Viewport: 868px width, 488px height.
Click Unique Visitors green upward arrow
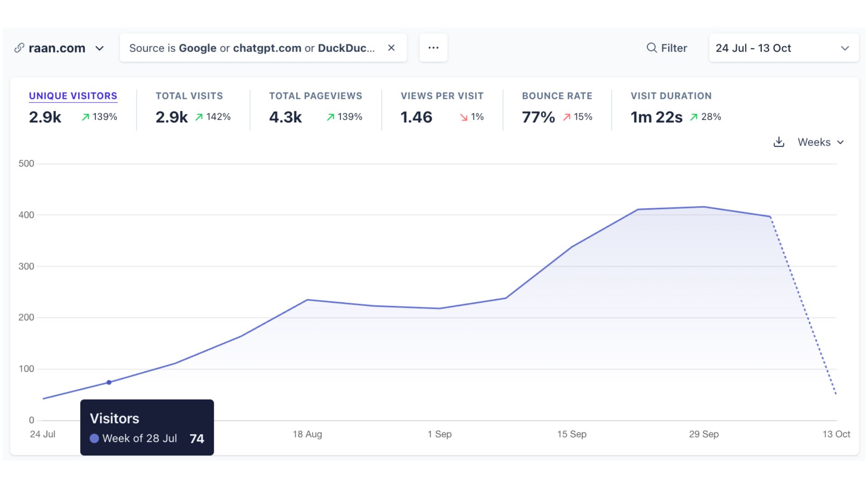point(85,117)
